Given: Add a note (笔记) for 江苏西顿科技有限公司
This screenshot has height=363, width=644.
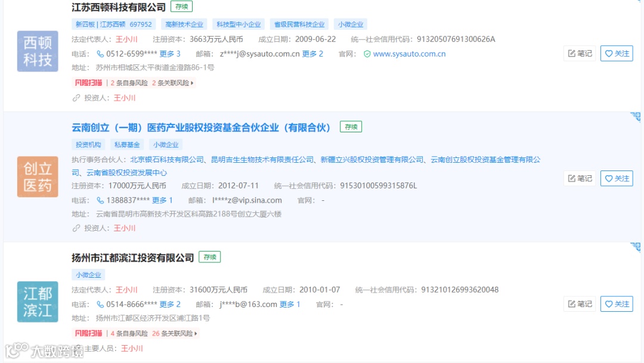Looking at the screenshot, I should (580, 54).
